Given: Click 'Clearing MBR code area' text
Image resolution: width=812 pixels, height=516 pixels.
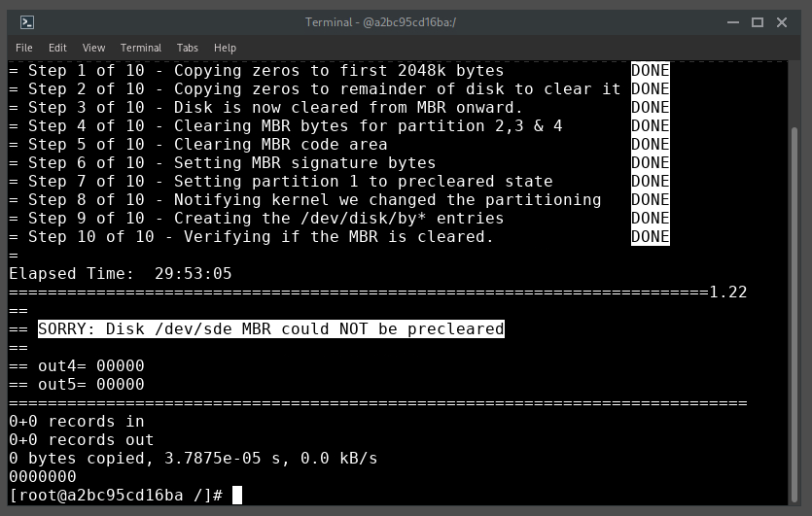Looking at the screenshot, I should [281, 145].
